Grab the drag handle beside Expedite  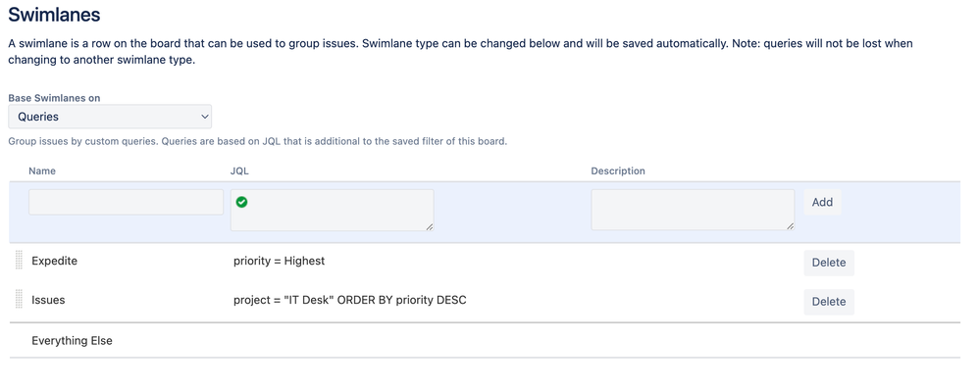click(19, 261)
